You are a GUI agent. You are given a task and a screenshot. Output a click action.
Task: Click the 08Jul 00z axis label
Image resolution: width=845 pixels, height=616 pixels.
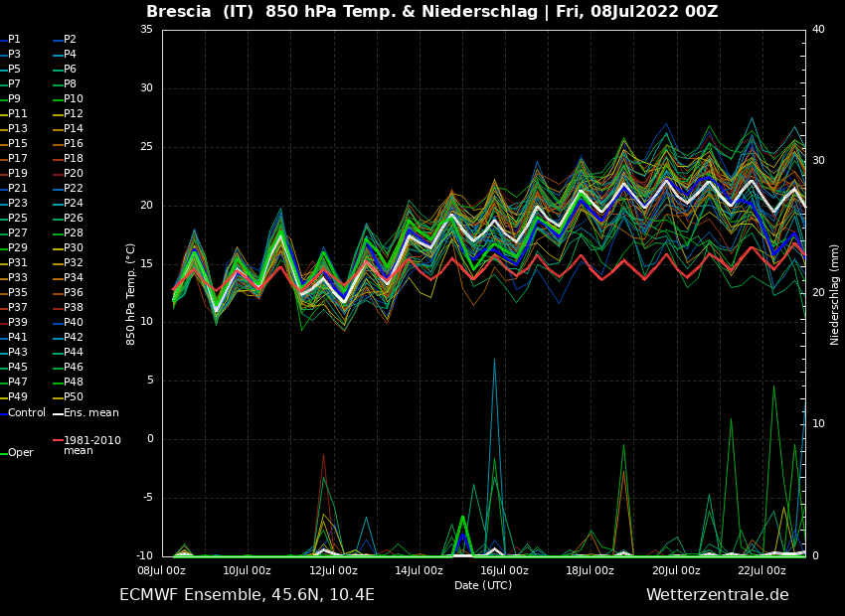162,570
